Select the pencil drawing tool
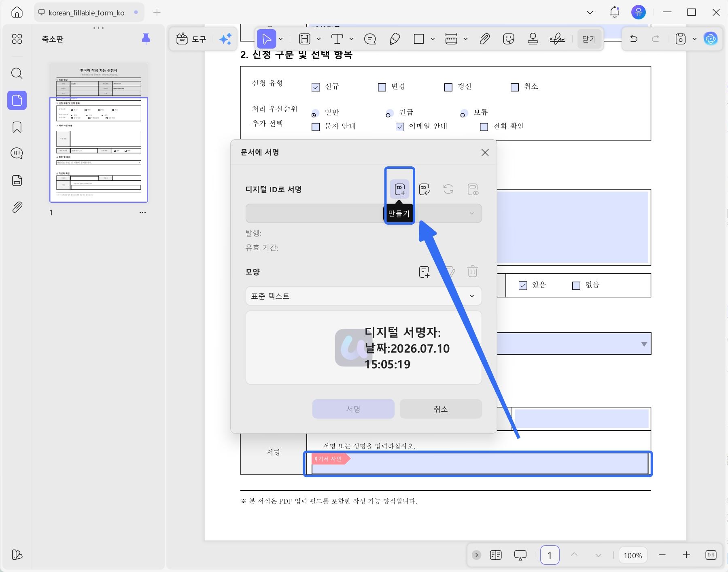The height and width of the screenshot is (572, 728). pos(395,39)
